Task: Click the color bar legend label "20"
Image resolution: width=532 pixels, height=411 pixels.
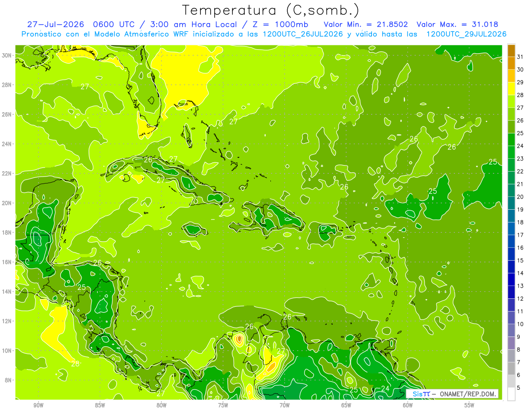Action: (520, 197)
